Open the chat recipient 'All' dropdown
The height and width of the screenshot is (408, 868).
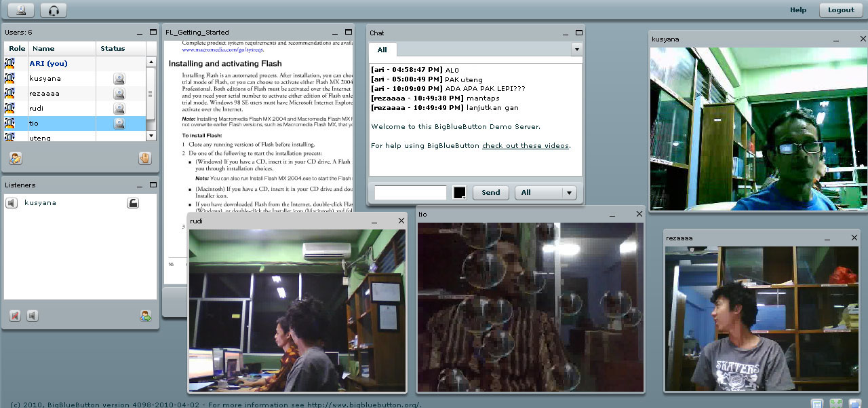(545, 193)
